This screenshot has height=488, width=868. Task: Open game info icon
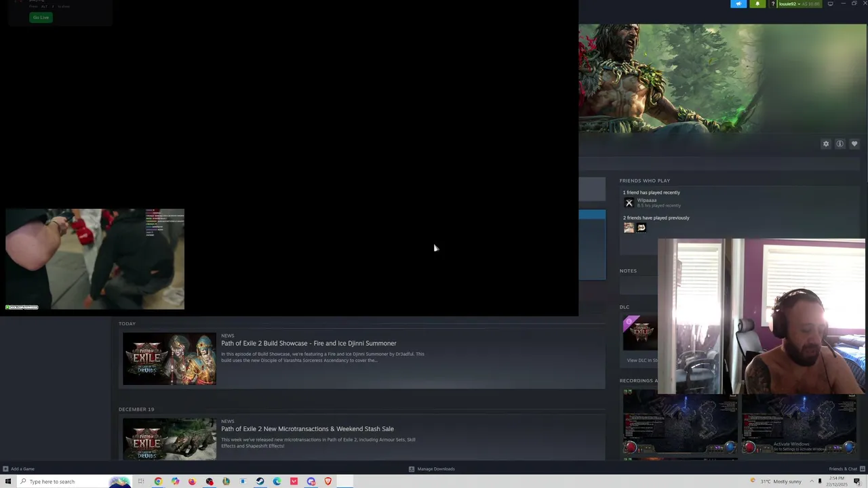pyautogui.click(x=840, y=144)
